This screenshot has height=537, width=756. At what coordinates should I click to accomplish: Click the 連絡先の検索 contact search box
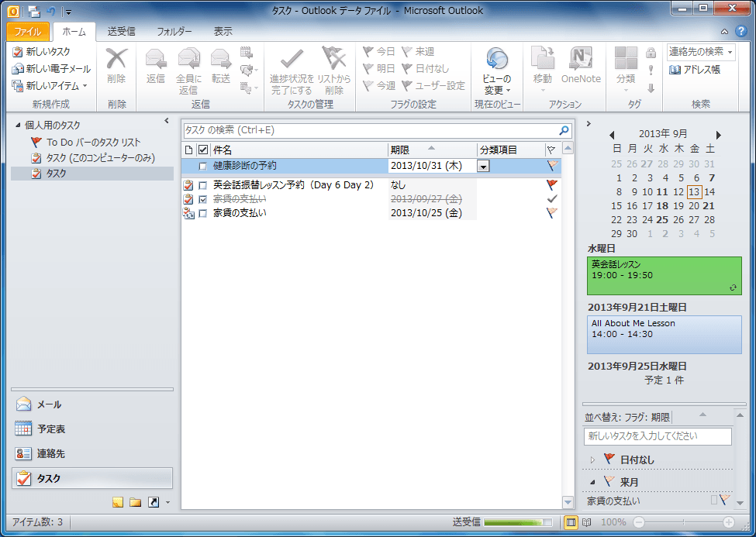701,52
